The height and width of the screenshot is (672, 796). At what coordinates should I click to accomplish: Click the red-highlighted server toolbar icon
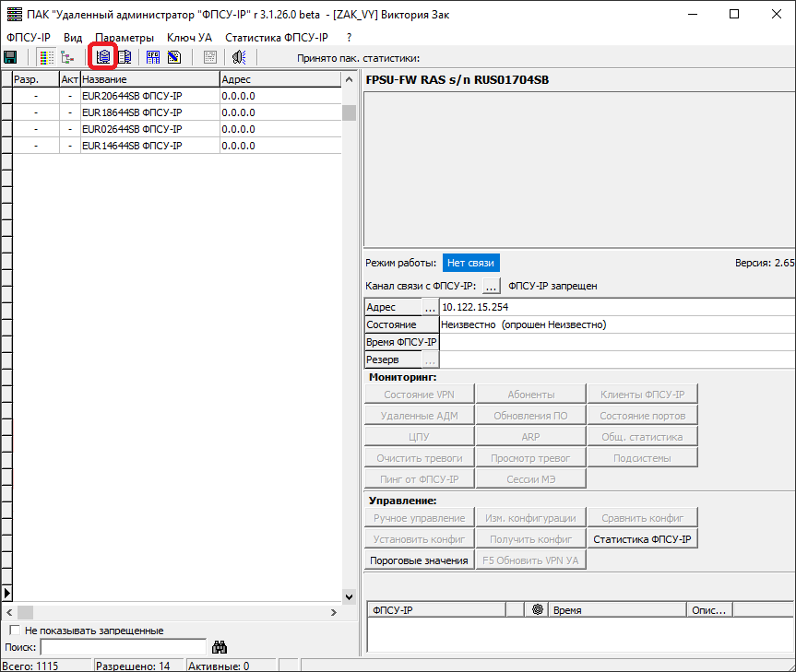pyautogui.click(x=103, y=57)
